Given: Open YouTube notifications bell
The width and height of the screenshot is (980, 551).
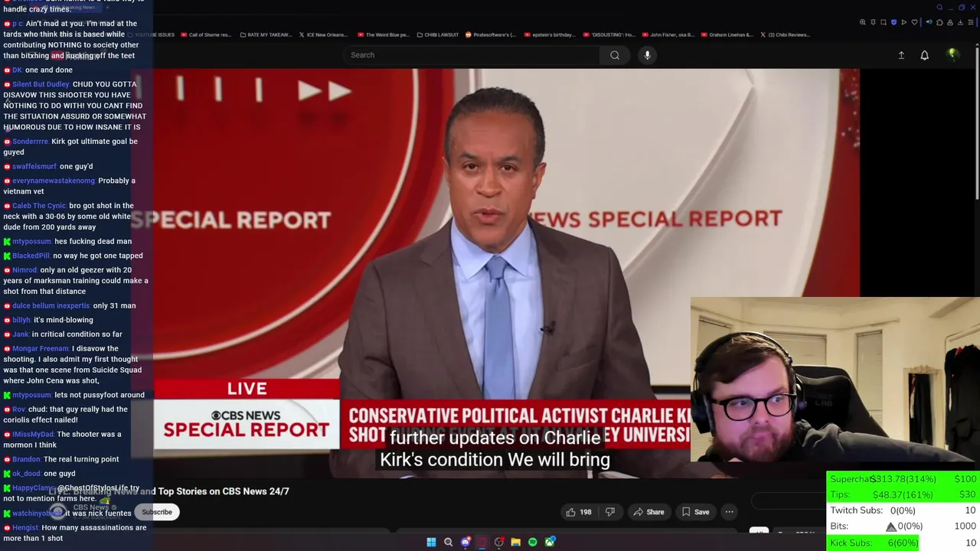Looking at the screenshot, I should click(x=924, y=55).
